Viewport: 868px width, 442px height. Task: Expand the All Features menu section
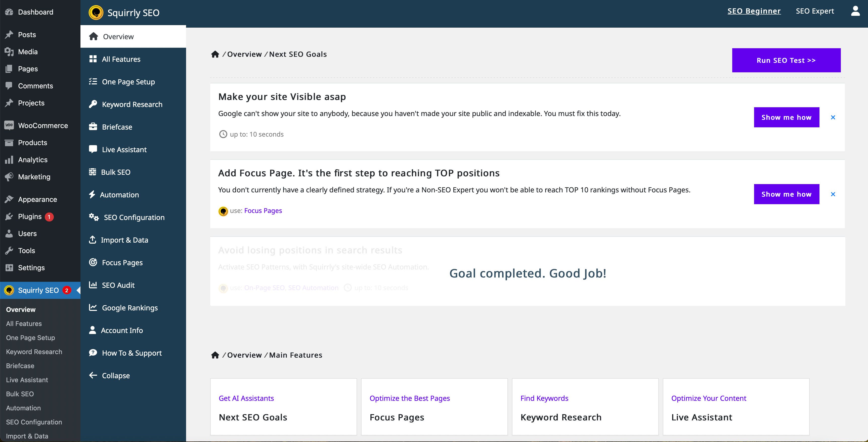[121, 59]
